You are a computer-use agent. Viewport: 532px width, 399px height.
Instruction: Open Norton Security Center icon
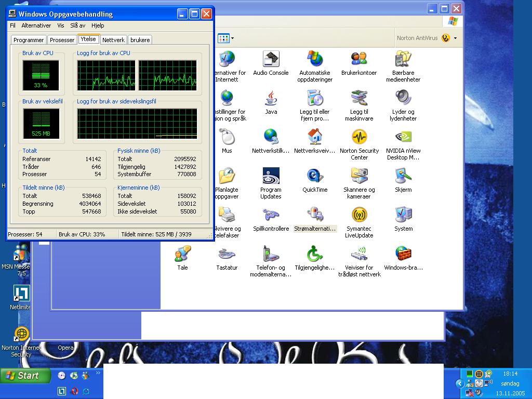point(359,144)
